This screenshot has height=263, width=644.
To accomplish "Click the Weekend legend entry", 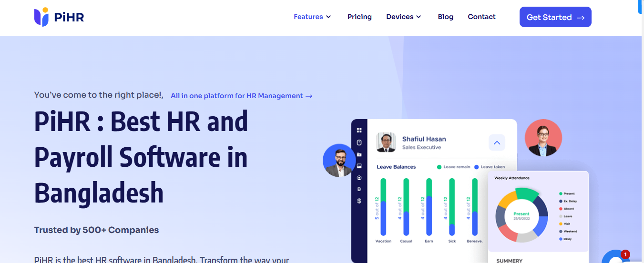I will pos(568,232).
